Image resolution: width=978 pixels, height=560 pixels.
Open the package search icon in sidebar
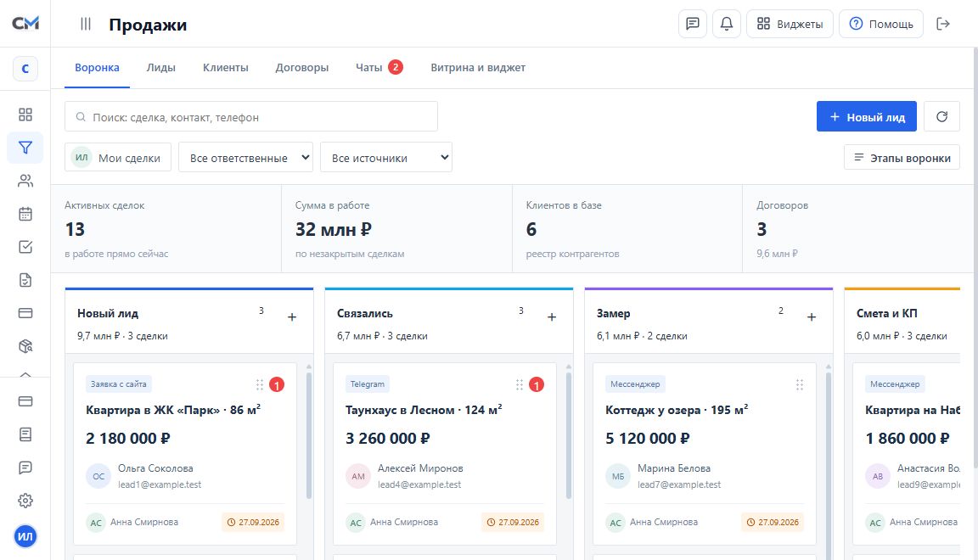25,346
